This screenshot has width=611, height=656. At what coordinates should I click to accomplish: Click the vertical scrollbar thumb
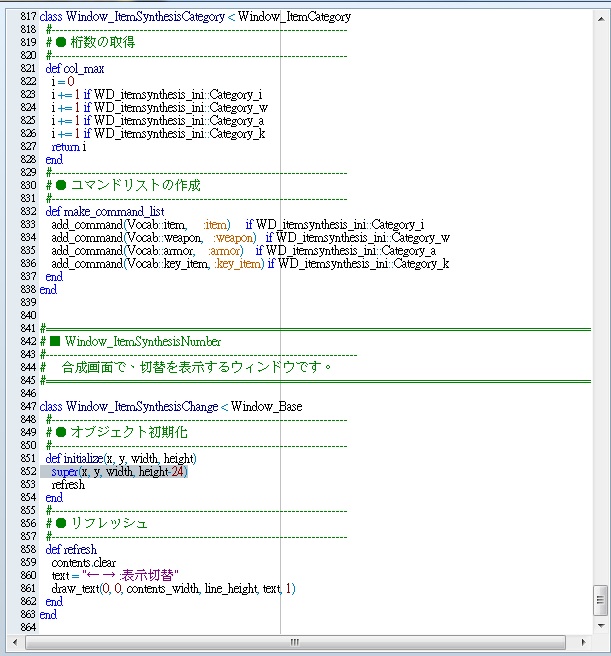click(x=601, y=600)
